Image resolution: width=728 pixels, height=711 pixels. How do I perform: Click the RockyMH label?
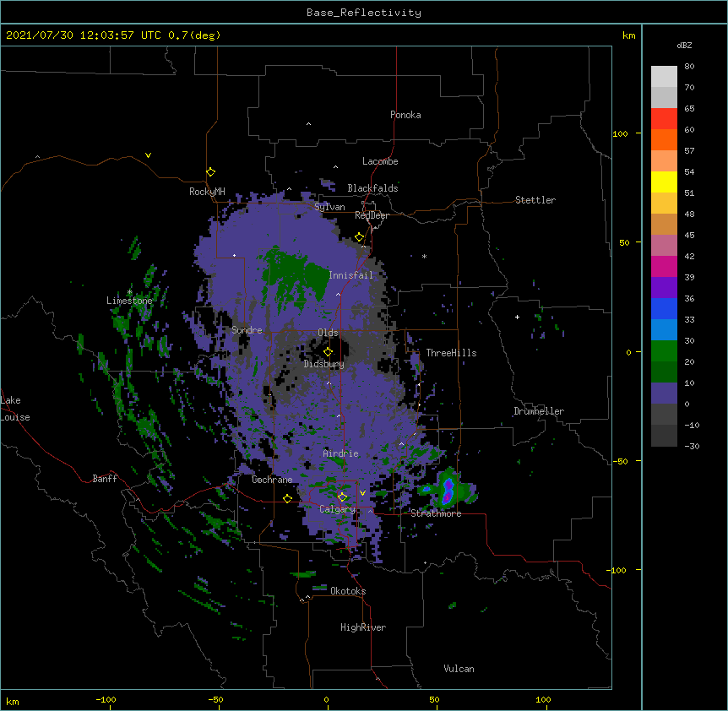[207, 191]
